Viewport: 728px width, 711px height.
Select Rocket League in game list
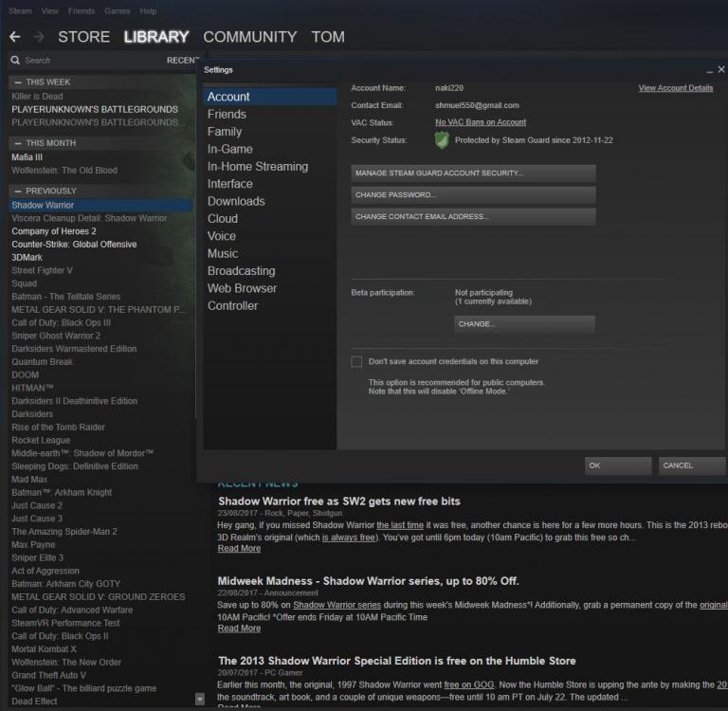click(x=41, y=440)
